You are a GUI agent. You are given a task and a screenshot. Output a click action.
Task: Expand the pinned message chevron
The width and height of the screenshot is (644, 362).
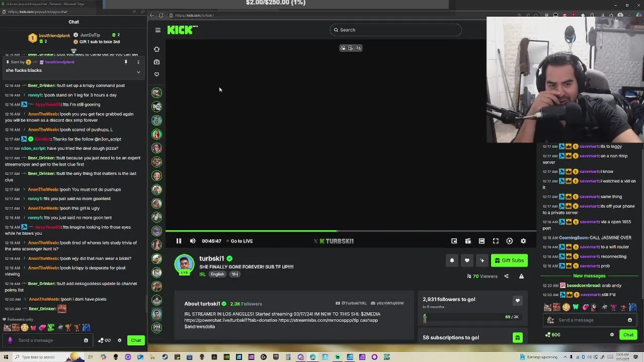tap(138, 72)
